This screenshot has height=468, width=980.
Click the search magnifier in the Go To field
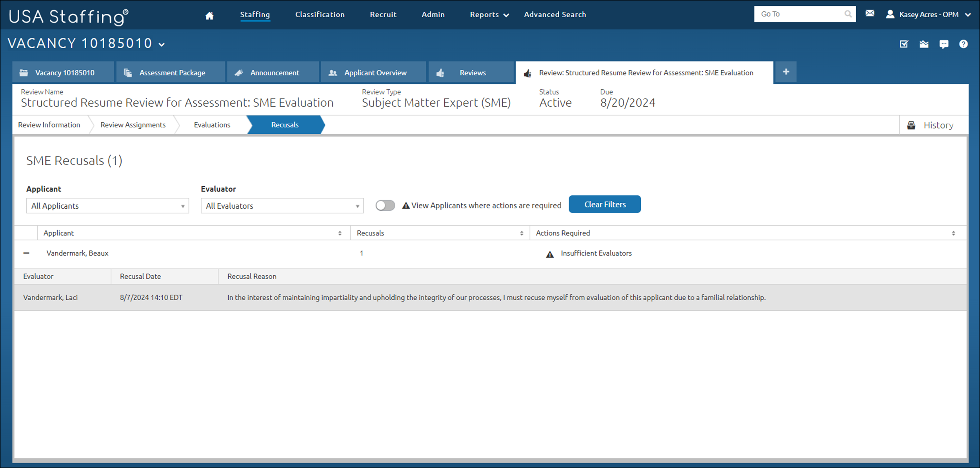tap(847, 14)
